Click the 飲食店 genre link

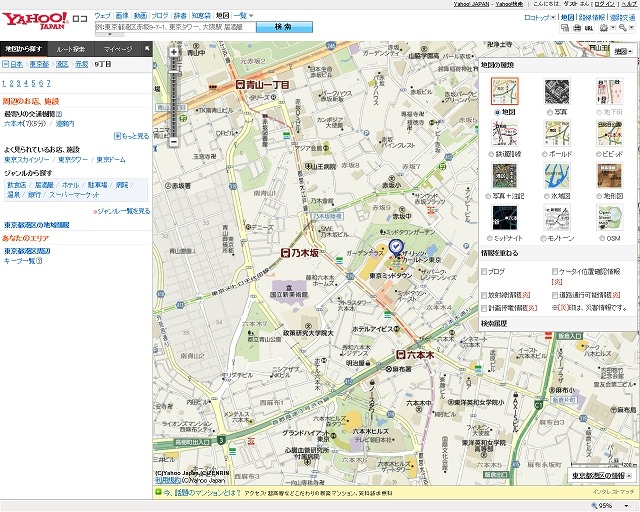point(17,185)
